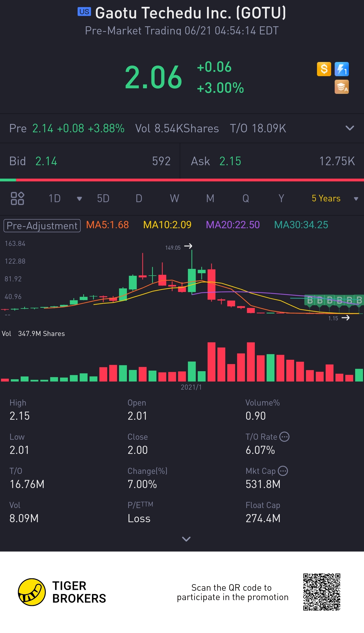Tap the Pre-Market Trading timestamp line
This screenshot has width=364, height=633.
182,31
